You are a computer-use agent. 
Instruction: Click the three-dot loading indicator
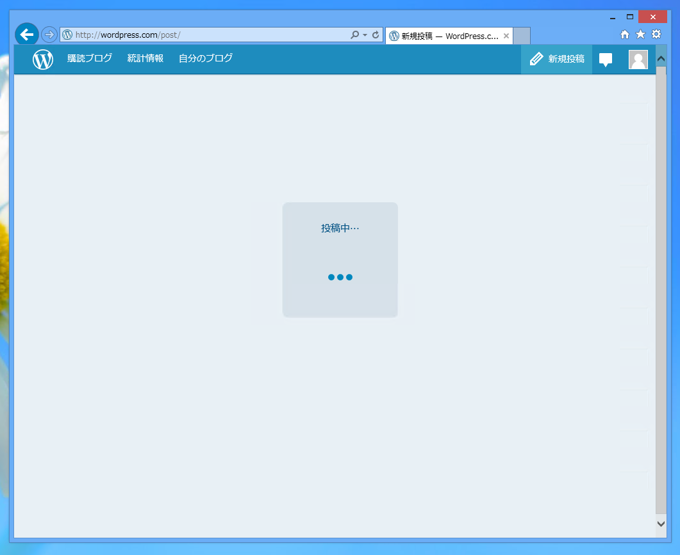pyautogui.click(x=340, y=277)
